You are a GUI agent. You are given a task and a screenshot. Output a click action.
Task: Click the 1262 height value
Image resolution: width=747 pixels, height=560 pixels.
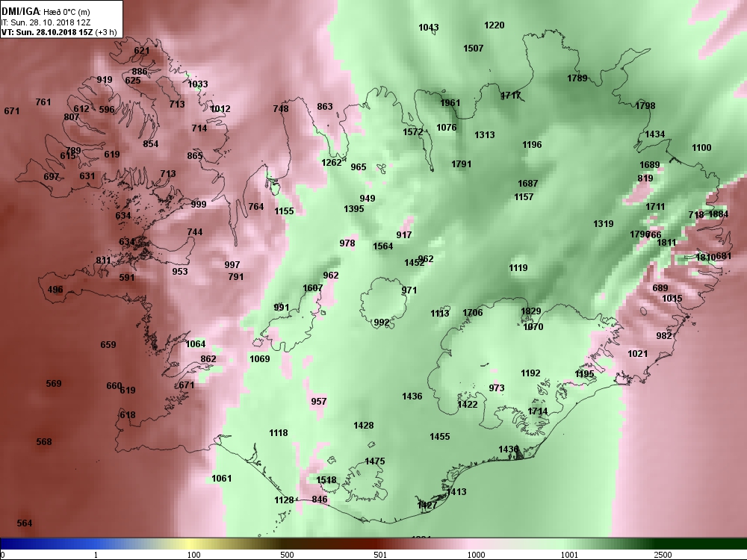(x=332, y=162)
